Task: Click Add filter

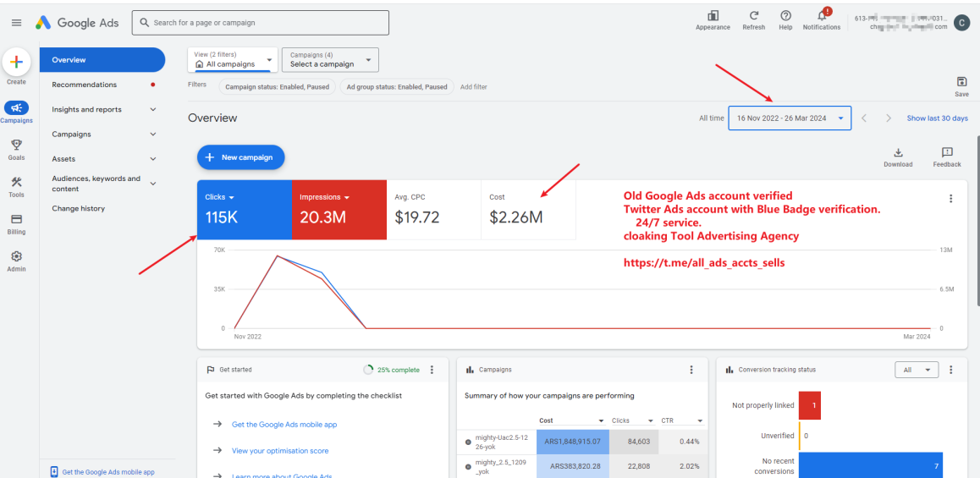Action: pyautogui.click(x=473, y=87)
